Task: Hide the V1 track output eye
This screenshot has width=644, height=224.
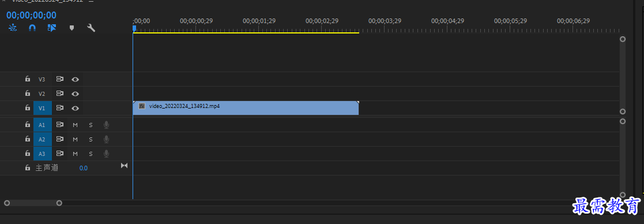Action: tap(75, 108)
